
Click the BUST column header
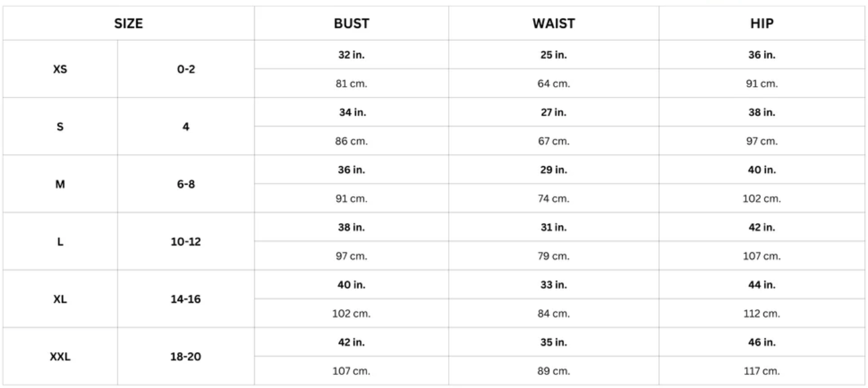pyautogui.click(x=351, y=24)
